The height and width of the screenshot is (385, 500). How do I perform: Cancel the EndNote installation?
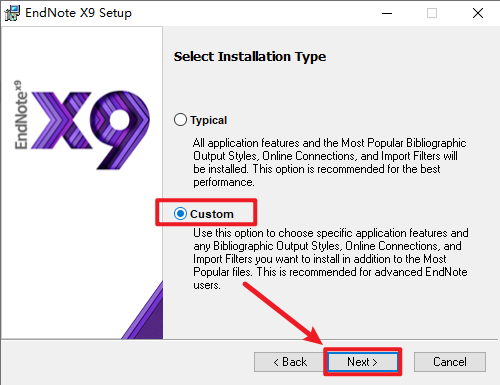[450, 362]
